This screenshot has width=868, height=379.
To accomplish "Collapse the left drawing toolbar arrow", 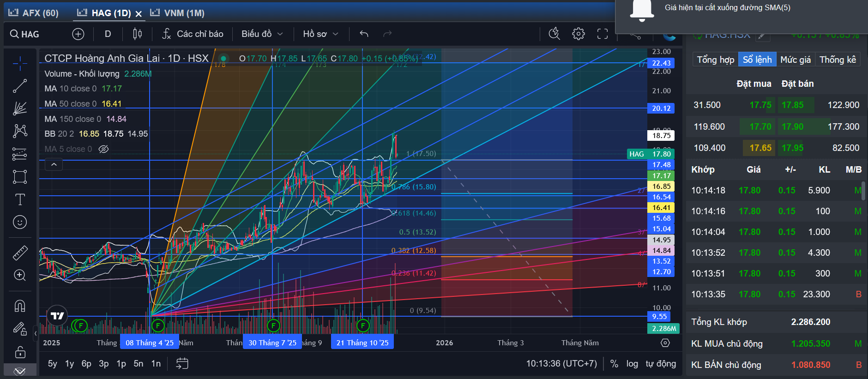I will click(36, 333).
